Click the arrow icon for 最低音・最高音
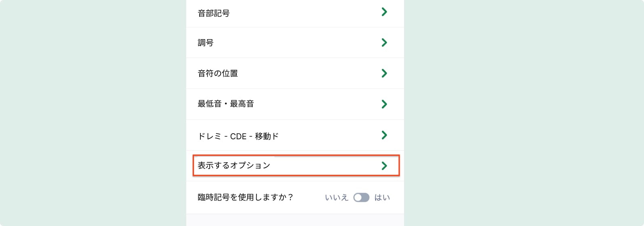The width and height of the screenshot is (644, 226). [384, 104]
